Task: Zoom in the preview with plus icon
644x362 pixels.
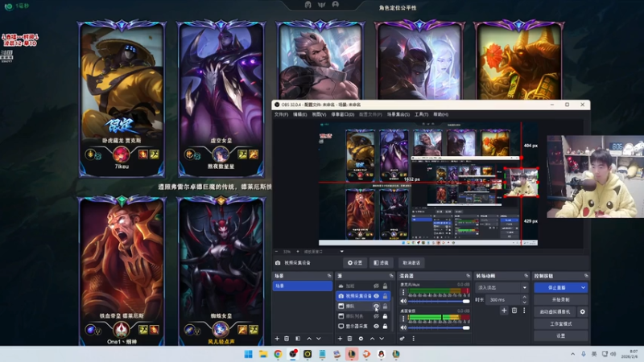Action: tap(298, 252)
